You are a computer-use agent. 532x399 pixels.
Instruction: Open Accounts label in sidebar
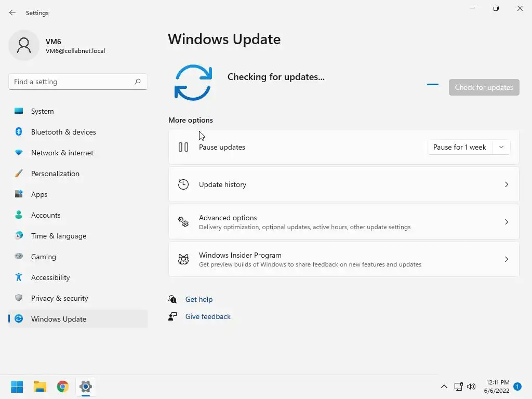pos(46,215)
